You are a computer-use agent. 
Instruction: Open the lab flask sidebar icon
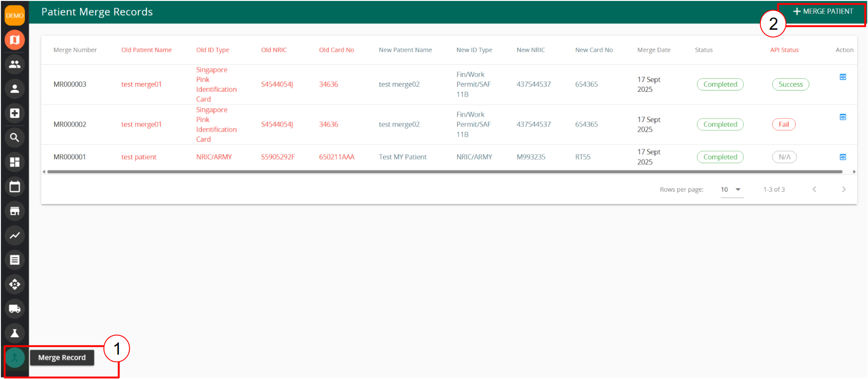pos(15,333)
